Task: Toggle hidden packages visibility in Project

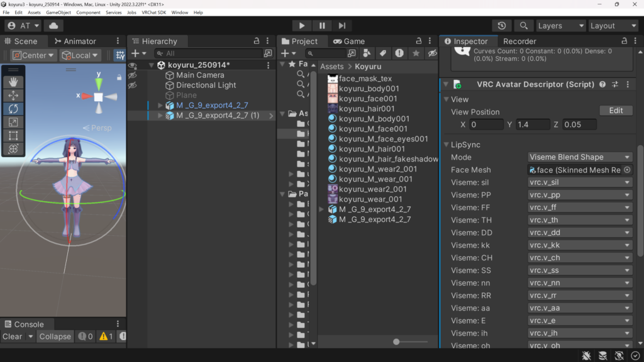Action: tap(432, 53)
